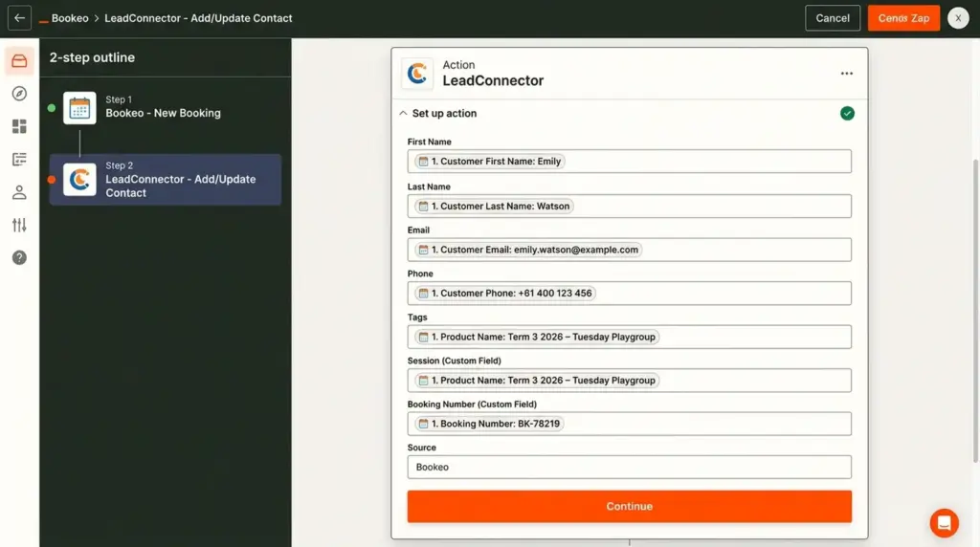Click the Session (Custom Field) input
Image resolution: width=980 pixels, height=547 pixels.
coord(629,381)
